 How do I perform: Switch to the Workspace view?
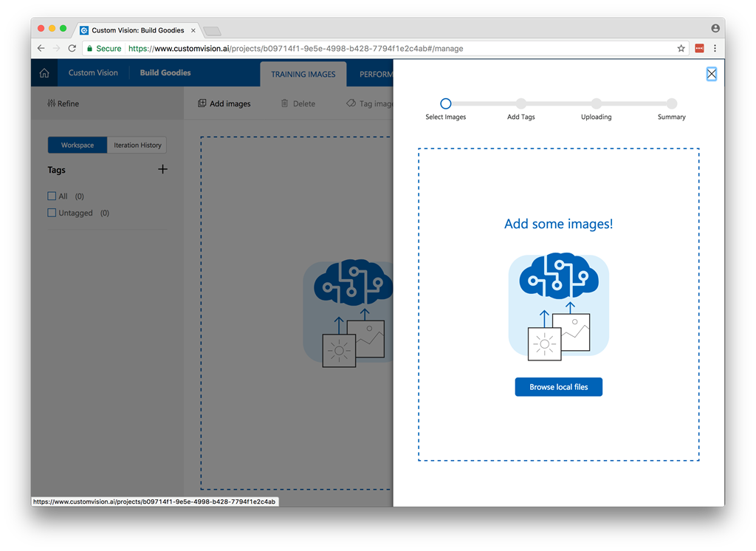pos(77,145)
